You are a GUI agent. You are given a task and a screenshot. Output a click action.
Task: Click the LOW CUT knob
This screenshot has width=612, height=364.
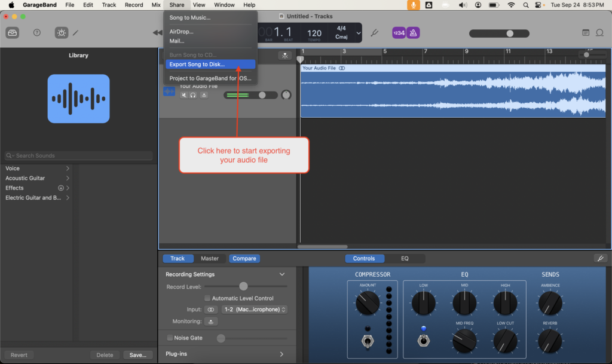[505, 341]
